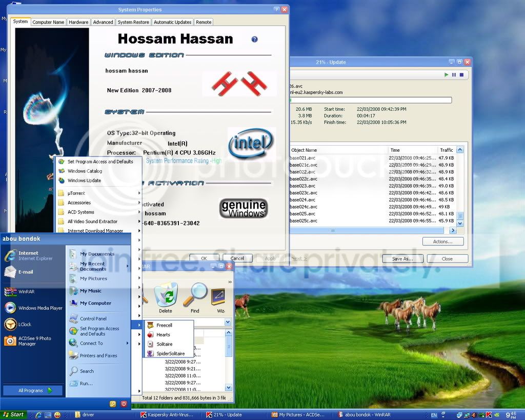Switch to the Automatic Updates tab
Viewport: 525px width, 420px height.
[x=172, y=22]
